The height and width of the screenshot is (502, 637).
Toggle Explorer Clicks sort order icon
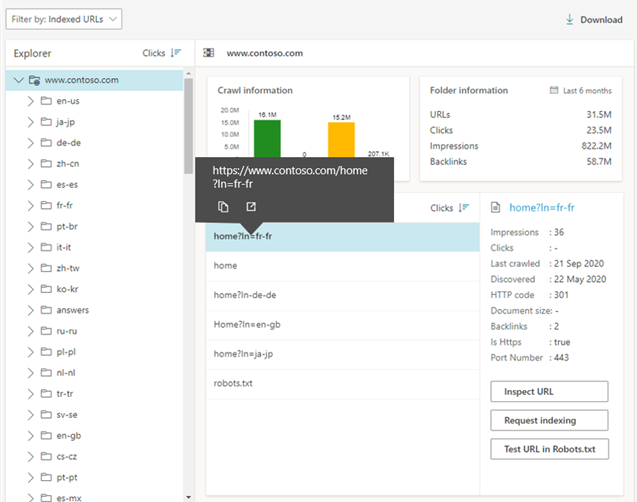pos(176,53)
